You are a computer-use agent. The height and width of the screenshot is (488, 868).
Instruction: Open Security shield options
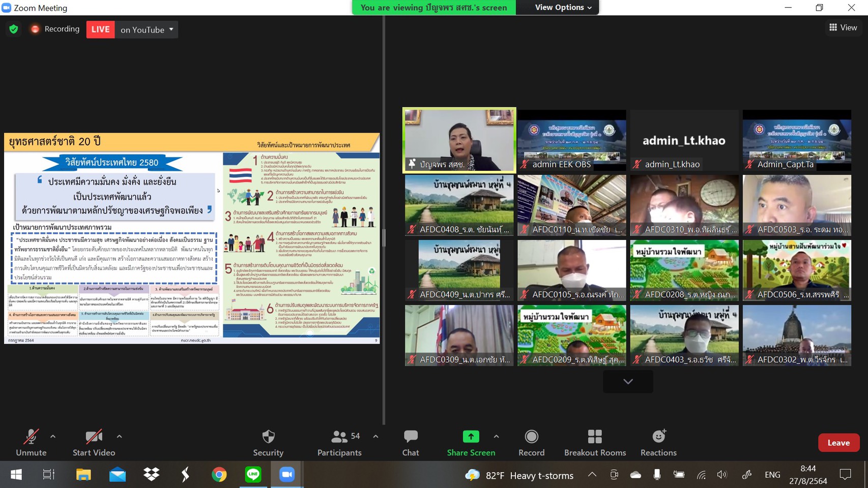pyautogui.click(x=268, y=443)
